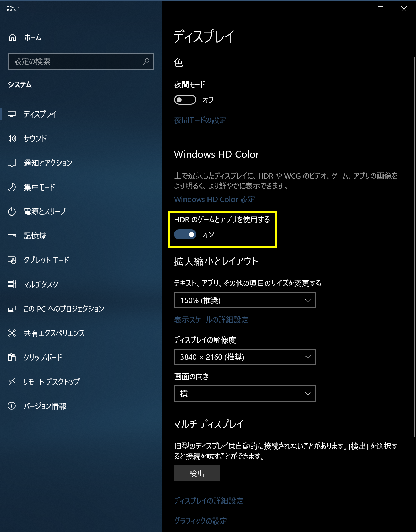Click the Home house icon
Image resolution: width=416 pixels, height=532 pixels.
click(x=13, y=37)
